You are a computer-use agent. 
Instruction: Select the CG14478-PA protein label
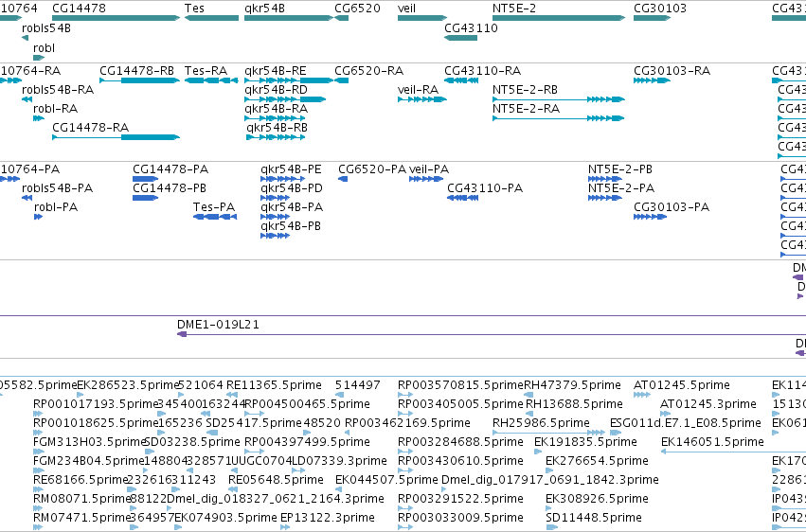[x=170, y=168]
